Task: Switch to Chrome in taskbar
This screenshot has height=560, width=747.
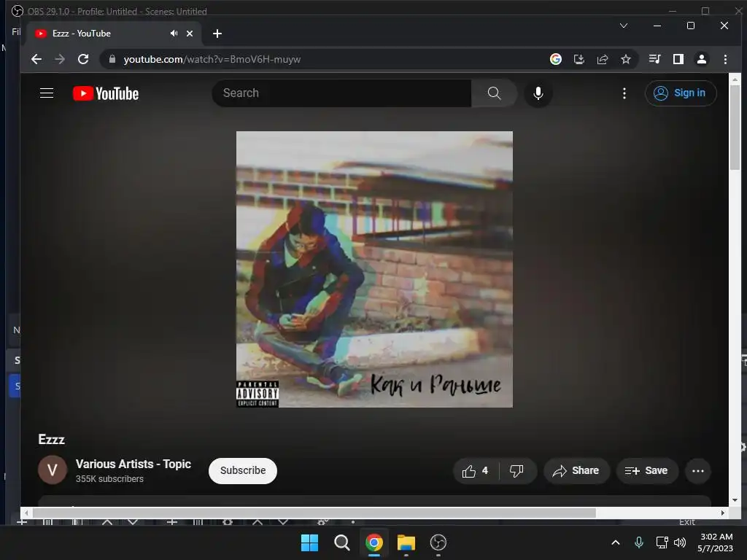Action: pyautogui.click(x=374, y=542)
